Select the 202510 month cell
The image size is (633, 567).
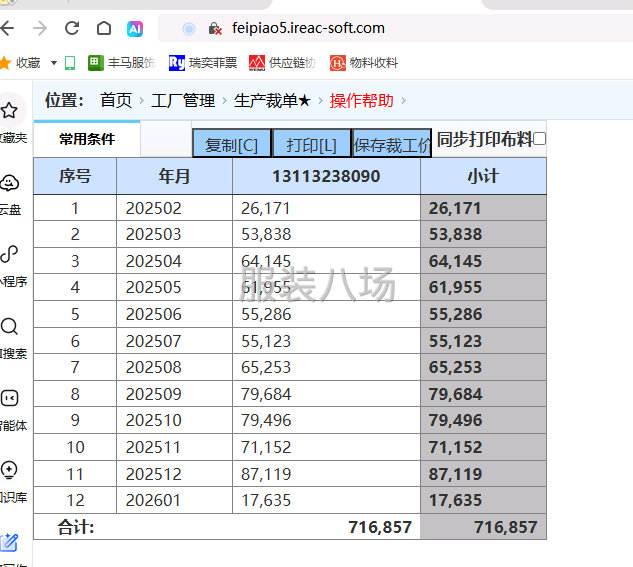click(174, 420)
